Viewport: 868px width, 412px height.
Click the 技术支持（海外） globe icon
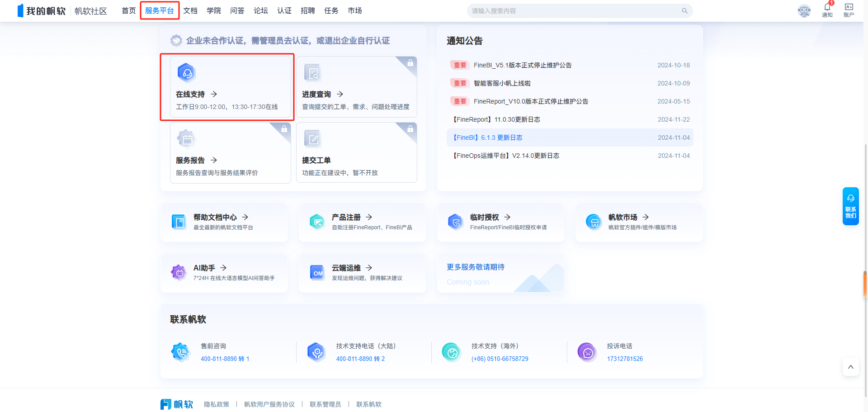(x=452, y=352)
